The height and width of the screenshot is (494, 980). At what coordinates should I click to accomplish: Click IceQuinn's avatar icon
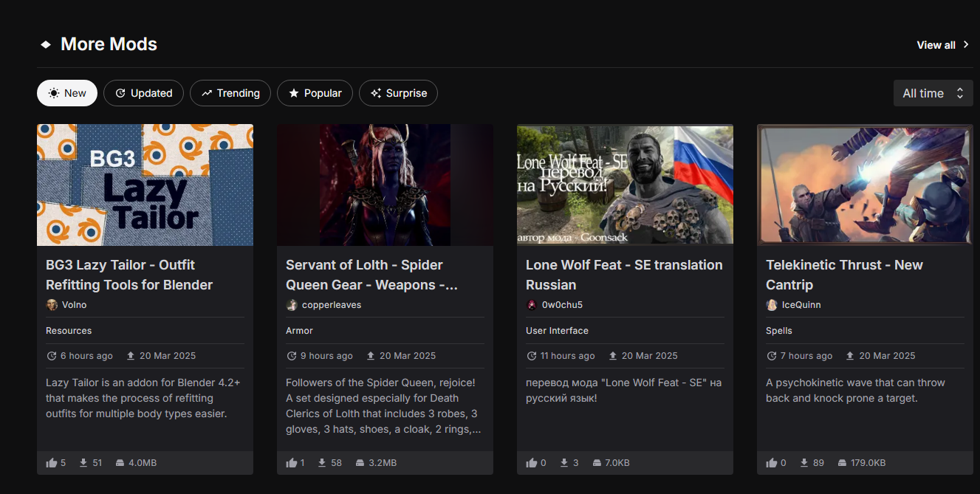coord(772,305)
